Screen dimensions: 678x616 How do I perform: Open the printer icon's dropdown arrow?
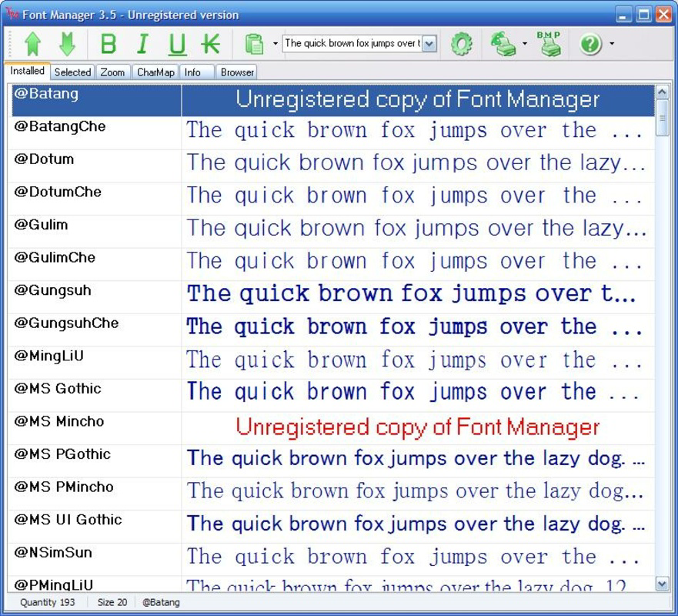tap(525, 44)
